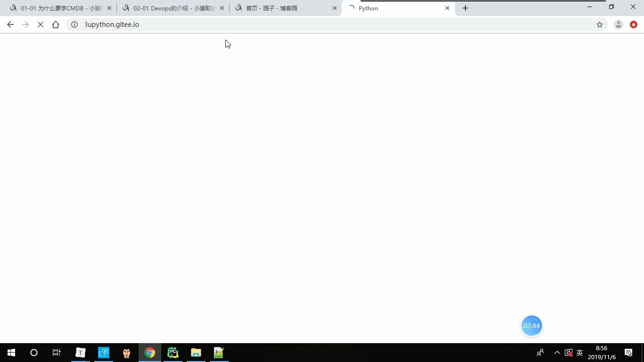Open the Chrome profile avatar
Image resolution: width=644 pixels, height=362 pixels.
(619, 25)
